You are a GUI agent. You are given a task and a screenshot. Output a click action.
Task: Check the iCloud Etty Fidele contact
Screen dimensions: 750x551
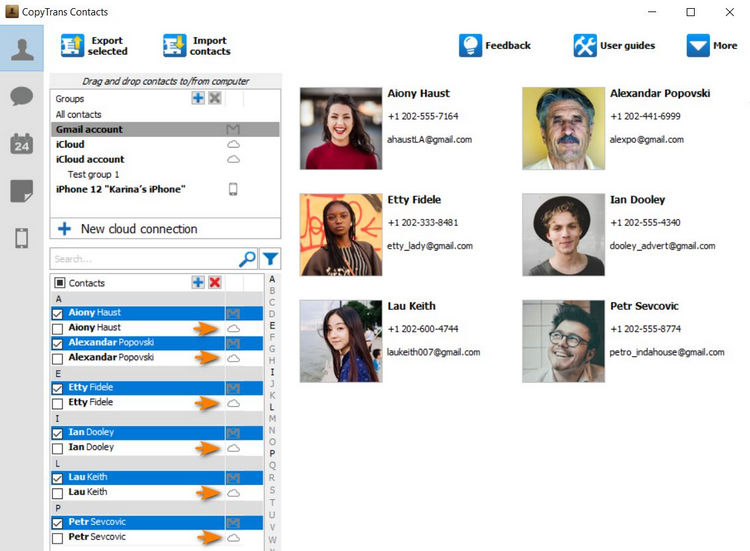[57, 403]
